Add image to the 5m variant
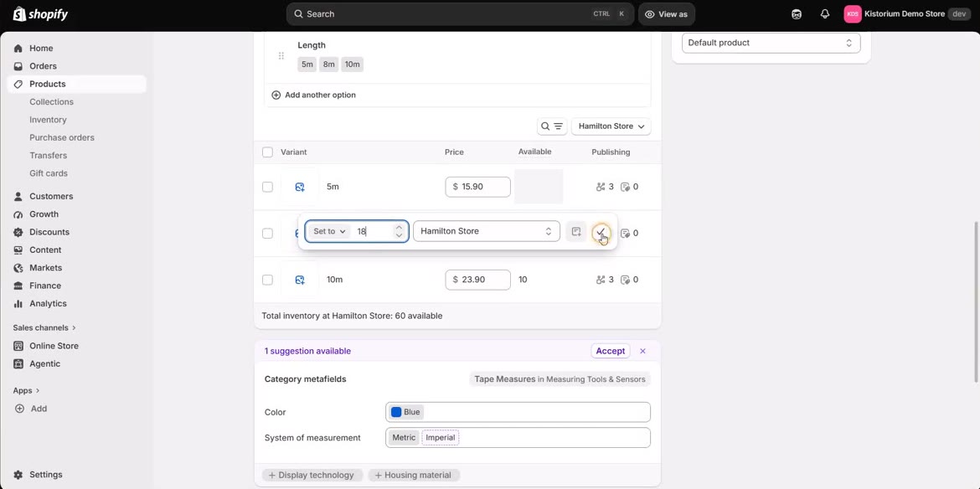Viewport: 980px width, 489px height. [300, 187]
